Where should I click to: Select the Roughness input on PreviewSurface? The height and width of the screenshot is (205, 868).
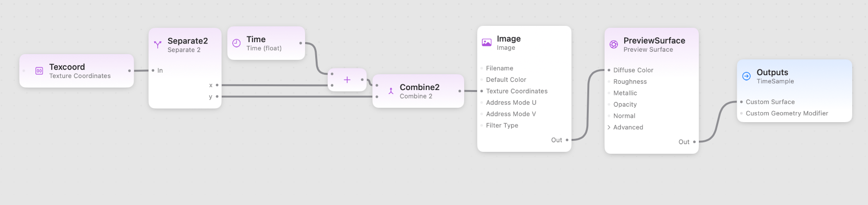click(x=630, y=82)
